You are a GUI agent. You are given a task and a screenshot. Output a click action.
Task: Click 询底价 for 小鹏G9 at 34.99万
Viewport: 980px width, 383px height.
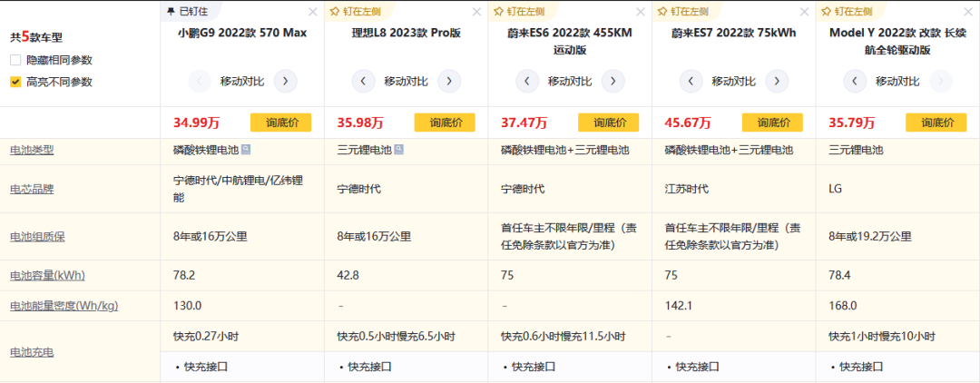coord(280,123)
